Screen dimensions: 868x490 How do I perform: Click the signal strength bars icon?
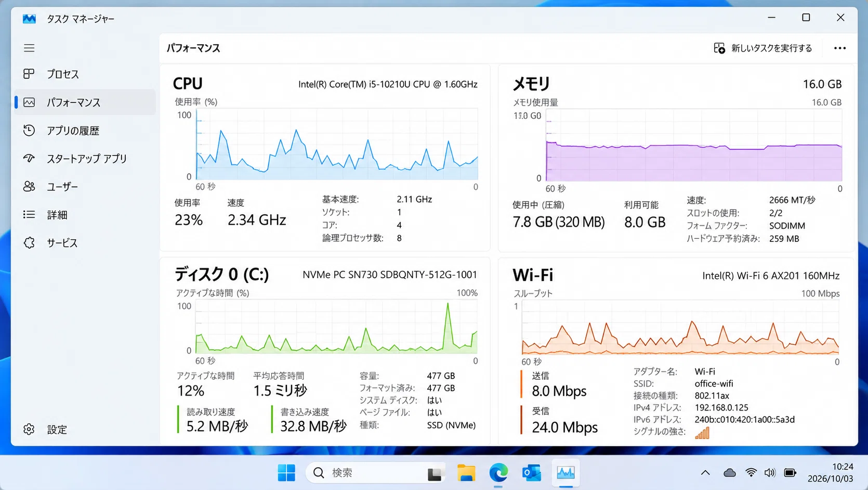point(702,433)
